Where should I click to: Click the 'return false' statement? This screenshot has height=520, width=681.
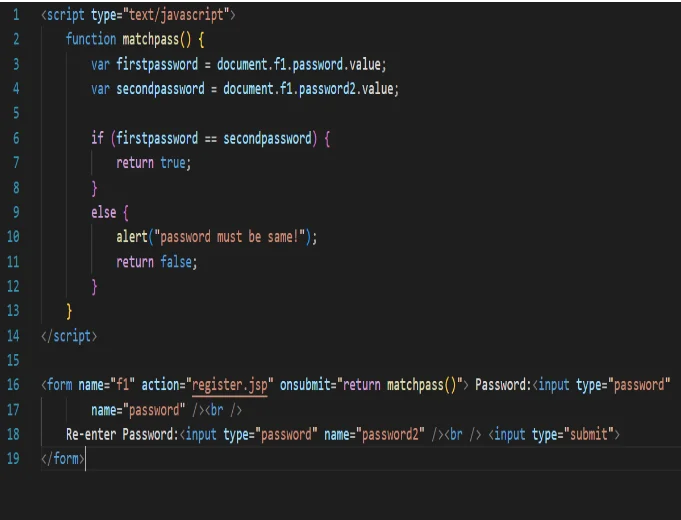(156, 262)
